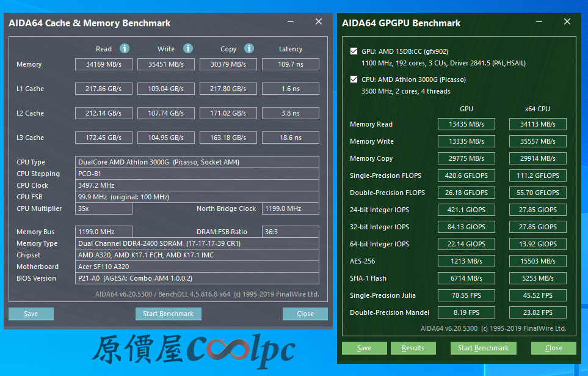
Task: Select CPU Single-Precision Julia 45.52 FPS
Action: coord(538,295)
